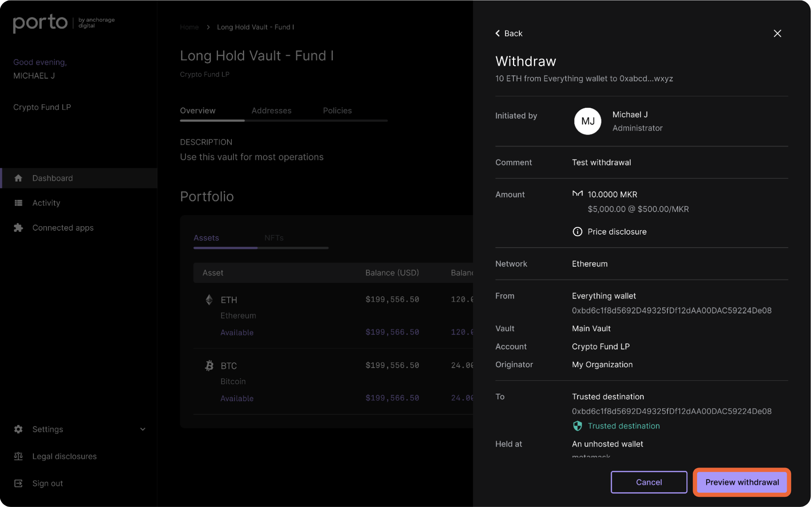
Task: Open Connected apps in sidebar
Action: [63, 228]
